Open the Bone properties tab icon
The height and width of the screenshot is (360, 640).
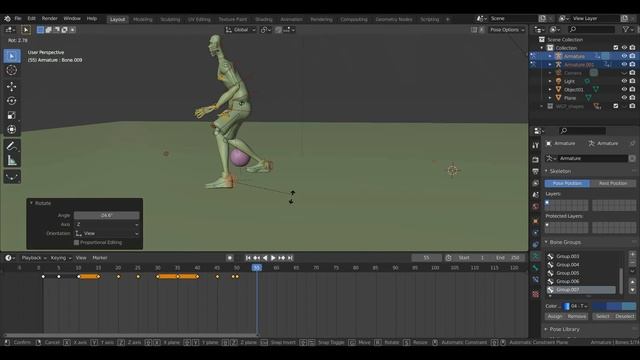pyautogui.click(x=536, y=268)
